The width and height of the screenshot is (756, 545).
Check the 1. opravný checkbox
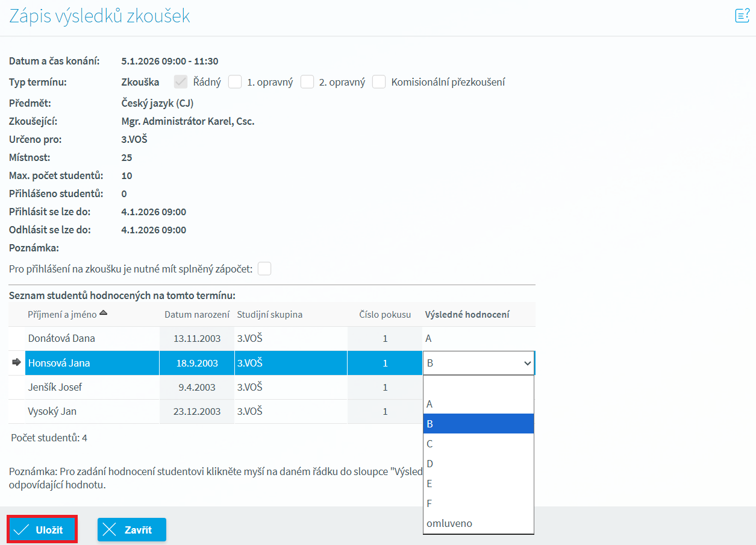coord(235,82)
